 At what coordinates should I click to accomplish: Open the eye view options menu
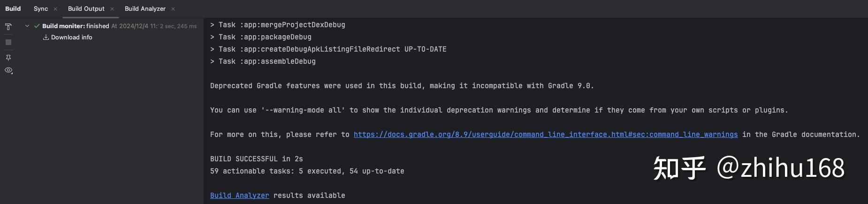click(8, 70)
